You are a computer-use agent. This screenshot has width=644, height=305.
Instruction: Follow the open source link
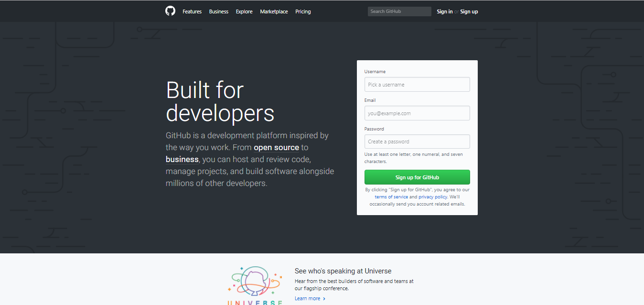(276, 148)
